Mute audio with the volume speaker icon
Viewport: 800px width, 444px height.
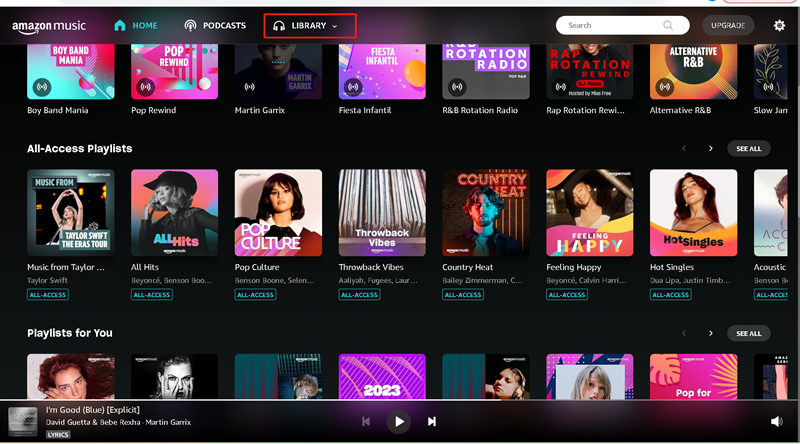click(776, 422)
